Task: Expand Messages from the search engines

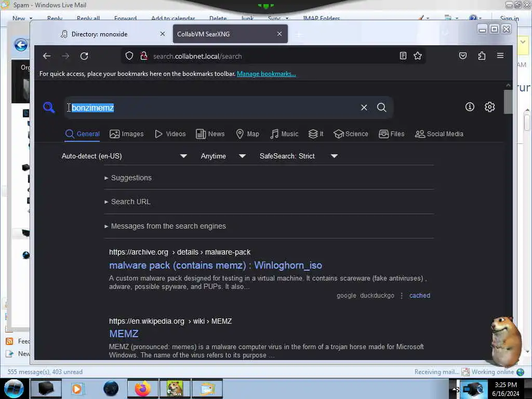Action: (x=165, y=226)
